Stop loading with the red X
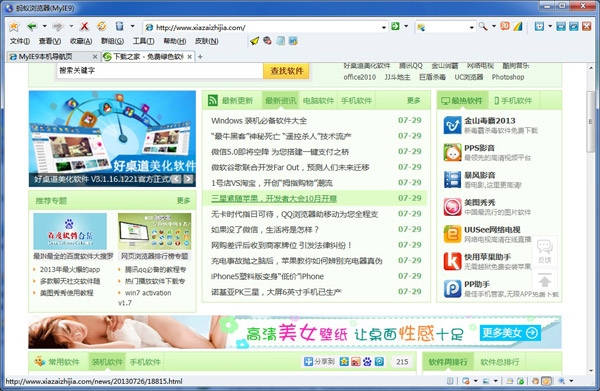Screen dimensions: 600x391 coord(85,26)
